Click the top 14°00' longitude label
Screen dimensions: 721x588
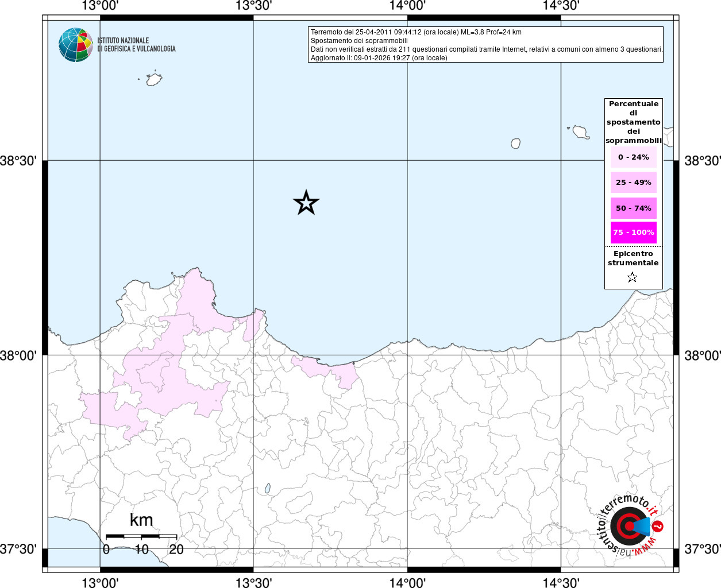(x=407, y=6)
